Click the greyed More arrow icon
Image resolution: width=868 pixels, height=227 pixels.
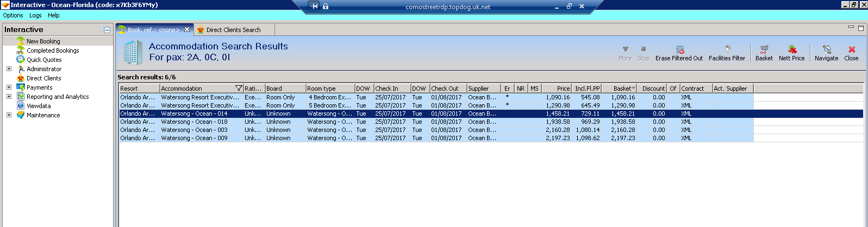click(625, 49)
